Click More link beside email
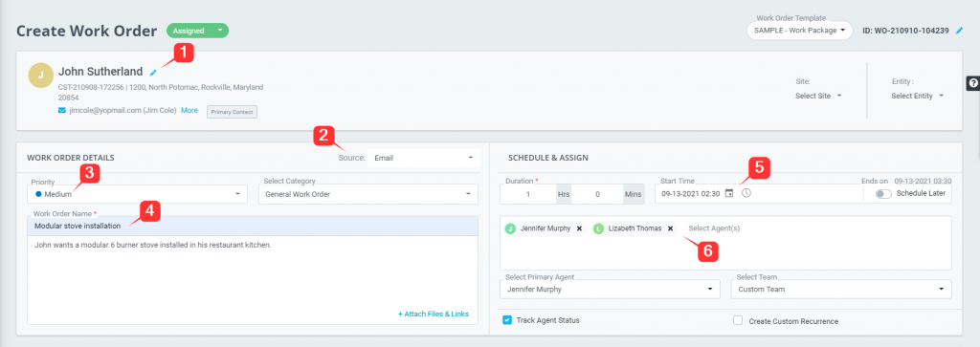 click(x=189, y=111)
